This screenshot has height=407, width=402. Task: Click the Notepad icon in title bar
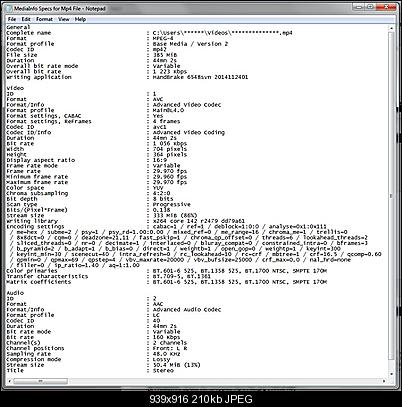tap(9, 8)
